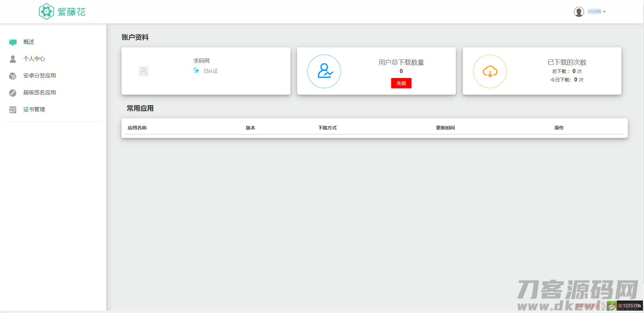The image size is (644, 313).
Task: Click the person icon beside 个人中心
Action: [13, 59]
